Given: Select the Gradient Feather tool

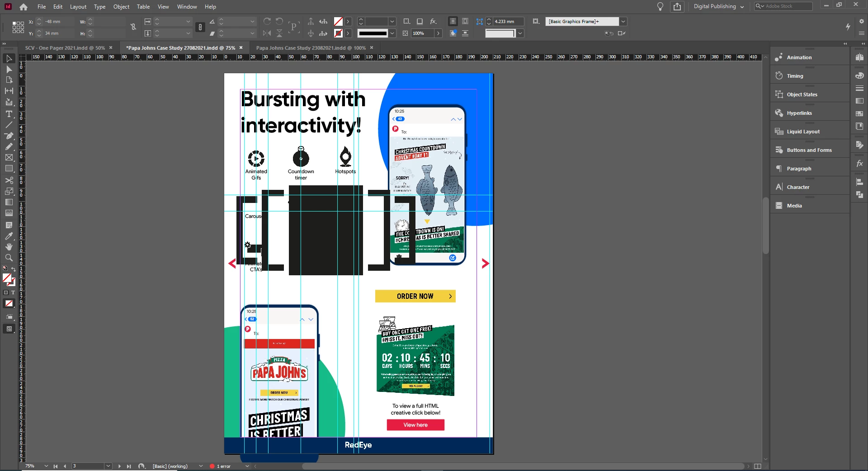Looking at the screenshot, I should pyautogui.click(x=9, y=213).
